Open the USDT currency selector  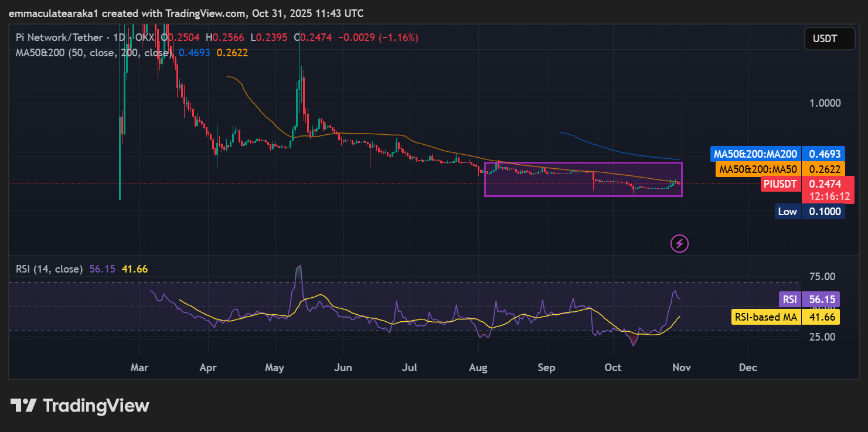point(829,38)
